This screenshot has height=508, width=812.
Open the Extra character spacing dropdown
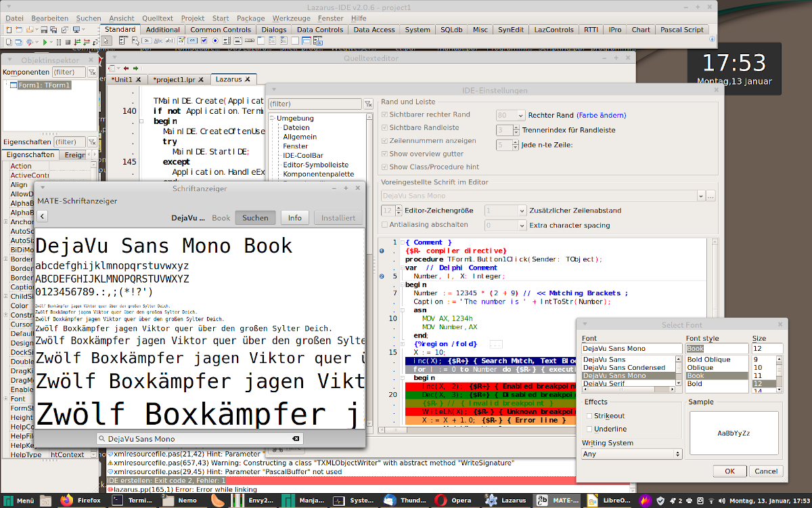[x=521, y=225]
